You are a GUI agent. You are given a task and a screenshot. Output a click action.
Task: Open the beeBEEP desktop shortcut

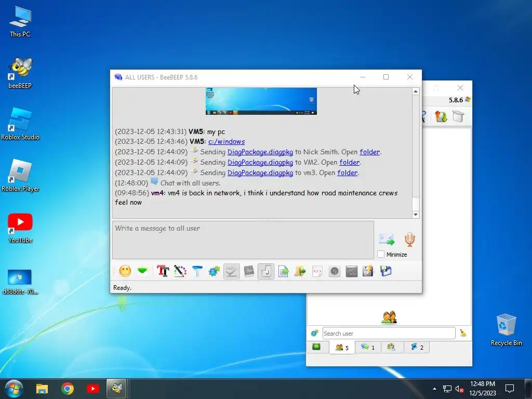20,73
